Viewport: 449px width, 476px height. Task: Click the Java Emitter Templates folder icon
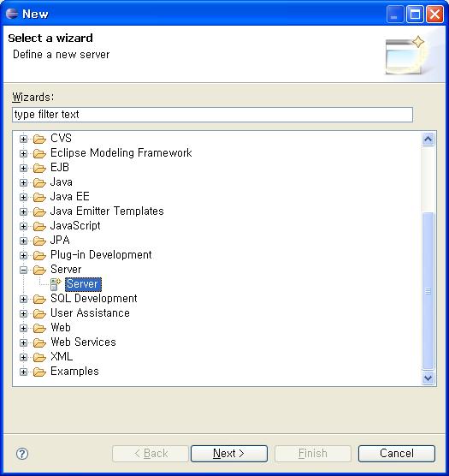click(x=39, y=212)
